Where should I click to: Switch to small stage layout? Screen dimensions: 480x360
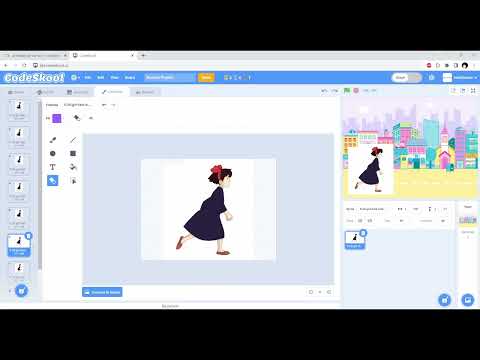[x=454, y=90]
